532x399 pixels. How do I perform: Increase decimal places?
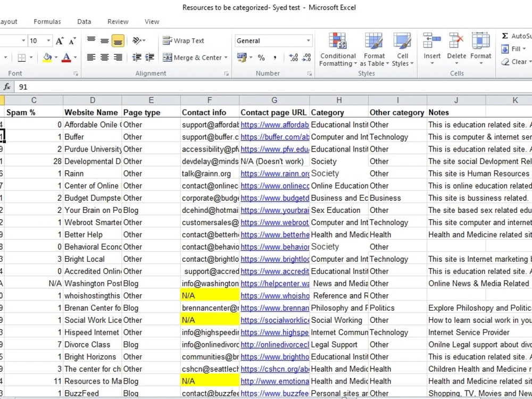[294, 57]
